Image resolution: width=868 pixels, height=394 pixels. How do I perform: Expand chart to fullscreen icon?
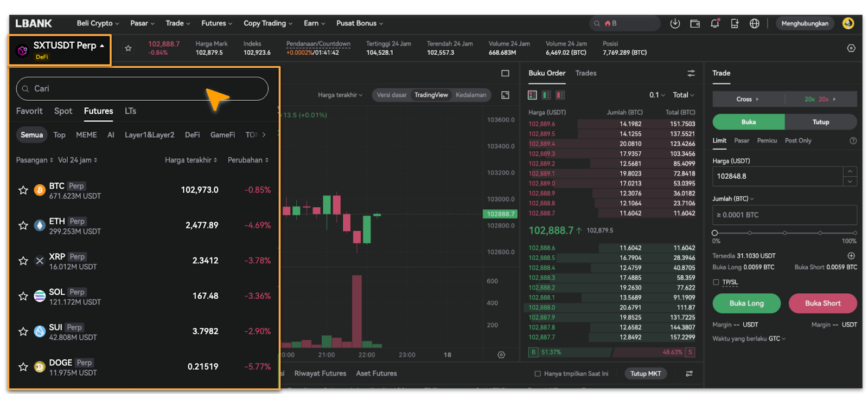(x=505, y=95)
